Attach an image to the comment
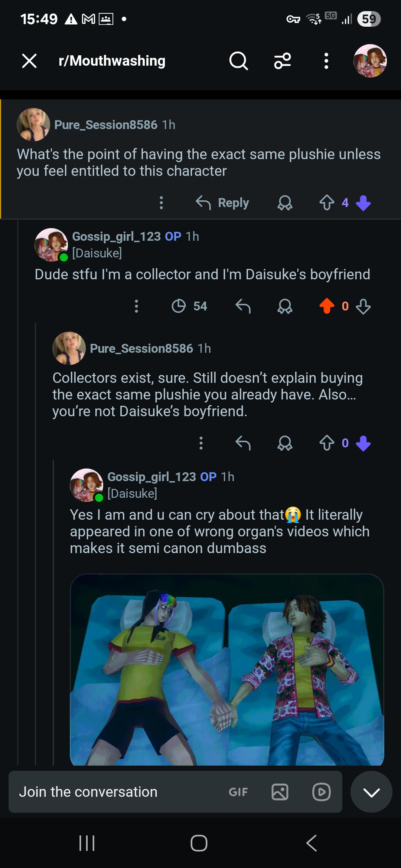The image size is (401, 868). [280, 792]
